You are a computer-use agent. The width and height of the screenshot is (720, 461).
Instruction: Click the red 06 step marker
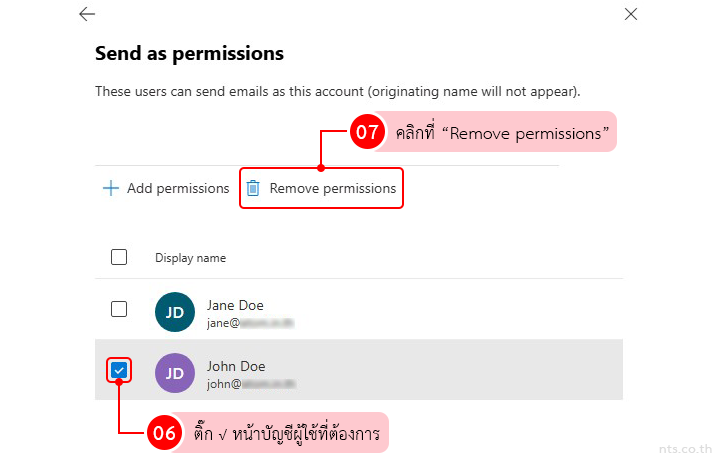pos(163,433)
